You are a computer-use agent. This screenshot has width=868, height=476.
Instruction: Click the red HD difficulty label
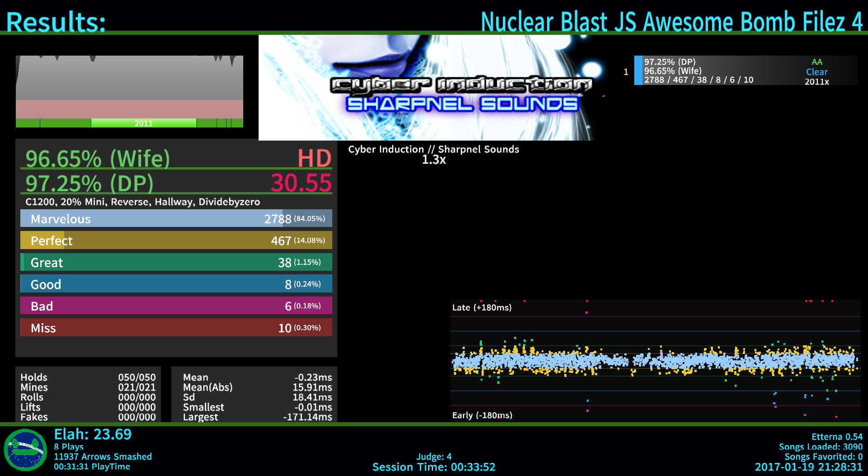pyautogui.click(x=314, y=159)
